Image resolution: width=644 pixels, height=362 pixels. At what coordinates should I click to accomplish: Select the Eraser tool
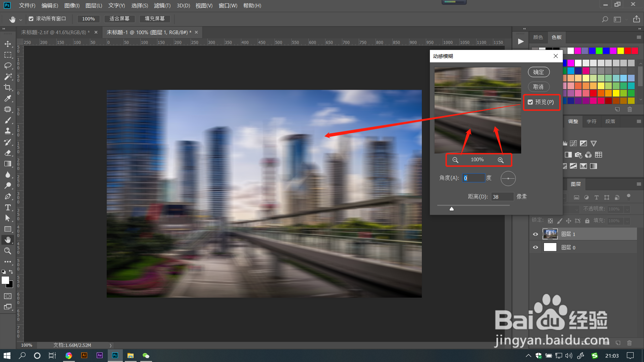8,153
